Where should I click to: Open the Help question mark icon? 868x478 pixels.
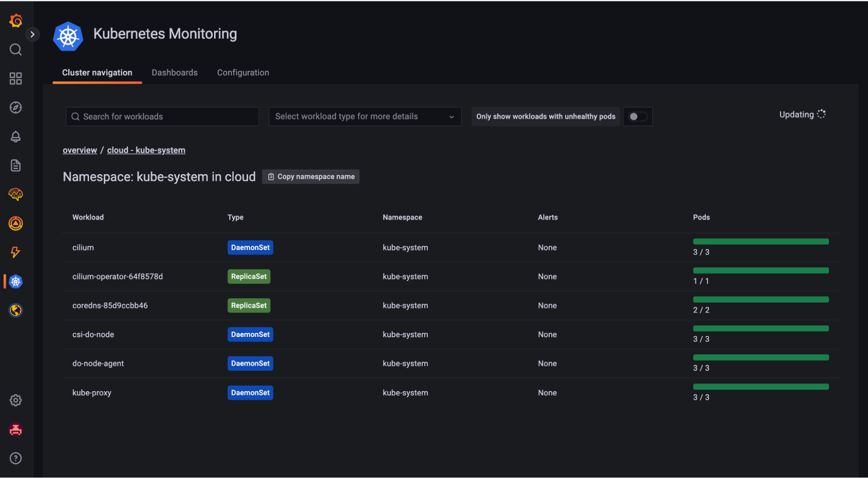click(x=16, y=458)
